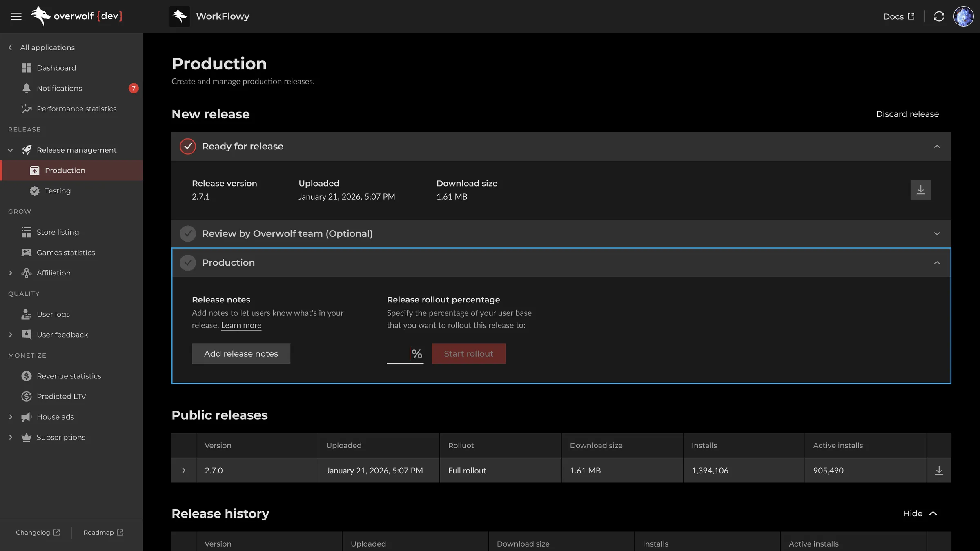The height and width of the screenshot is (551, 980).
Task: Open the Changelog link
Action: point(38,532)
